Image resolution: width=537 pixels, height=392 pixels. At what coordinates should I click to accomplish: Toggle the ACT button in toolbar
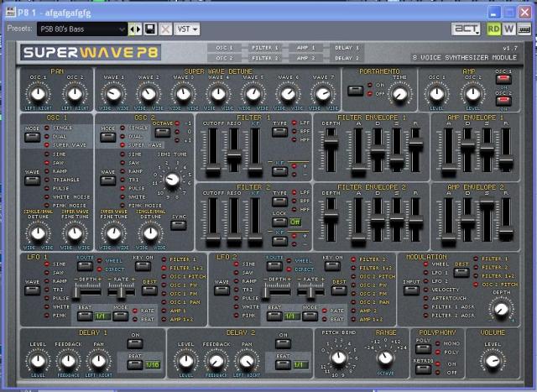tap(466, 29)
